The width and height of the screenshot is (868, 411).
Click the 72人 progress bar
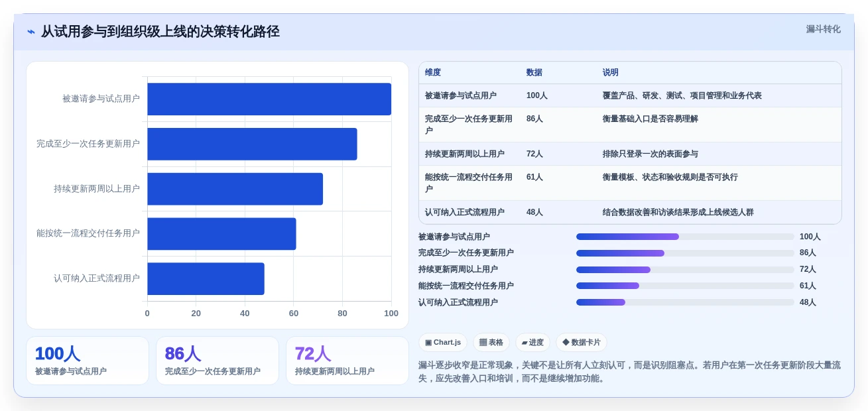click(685, 270)
